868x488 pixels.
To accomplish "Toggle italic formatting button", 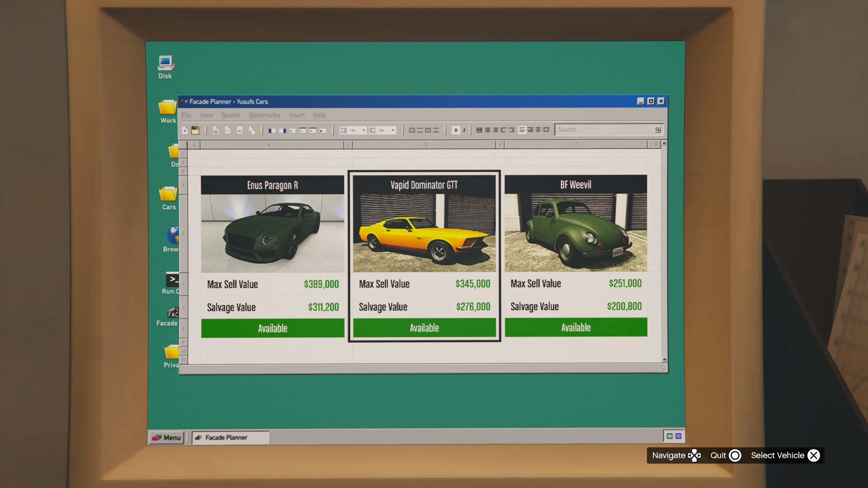I will [x=464, y=130].
